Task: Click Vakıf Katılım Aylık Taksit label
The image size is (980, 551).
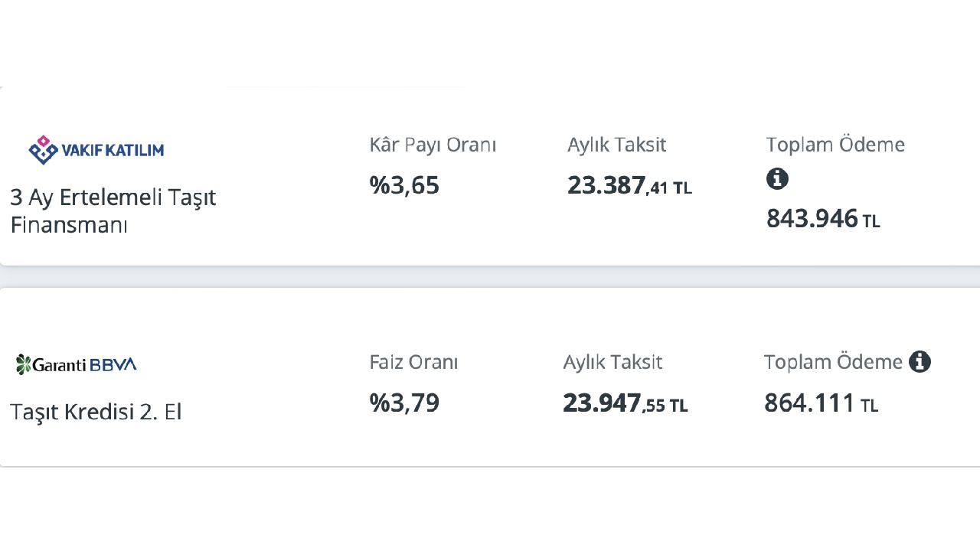Action: 617,145
